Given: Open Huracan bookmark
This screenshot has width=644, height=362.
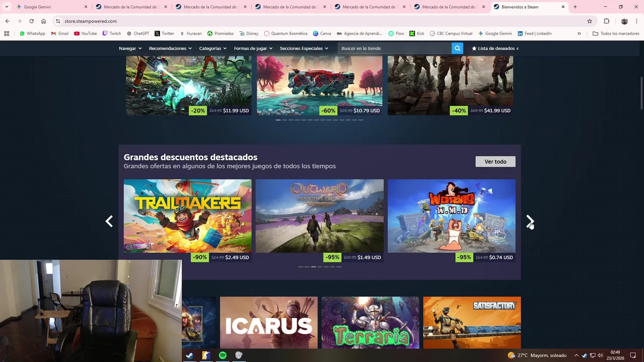Looking at the screenshot, I should 190,34.
